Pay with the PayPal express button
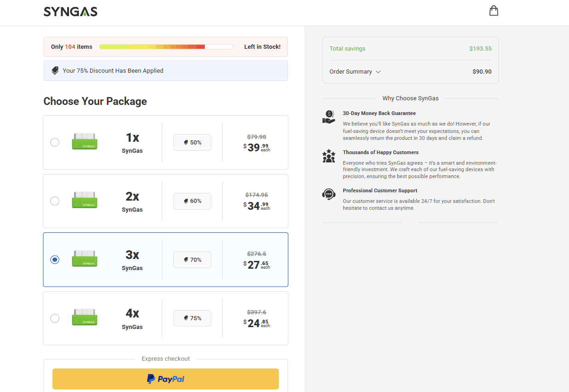This screenshot has width=569, height=392. click(x=166, y=379)
